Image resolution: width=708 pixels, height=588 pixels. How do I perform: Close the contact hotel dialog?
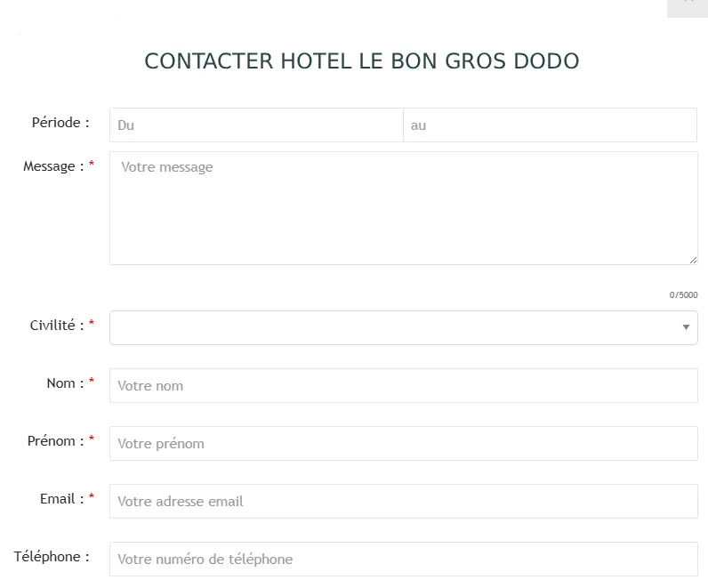(687, 4)
